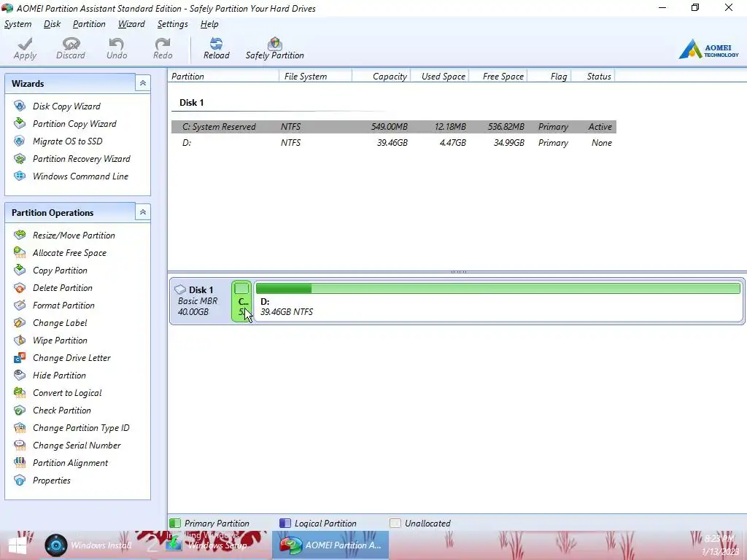Screen dimensions: 747x560
Task: Click the taskbar clock
Action: point(721,545)
